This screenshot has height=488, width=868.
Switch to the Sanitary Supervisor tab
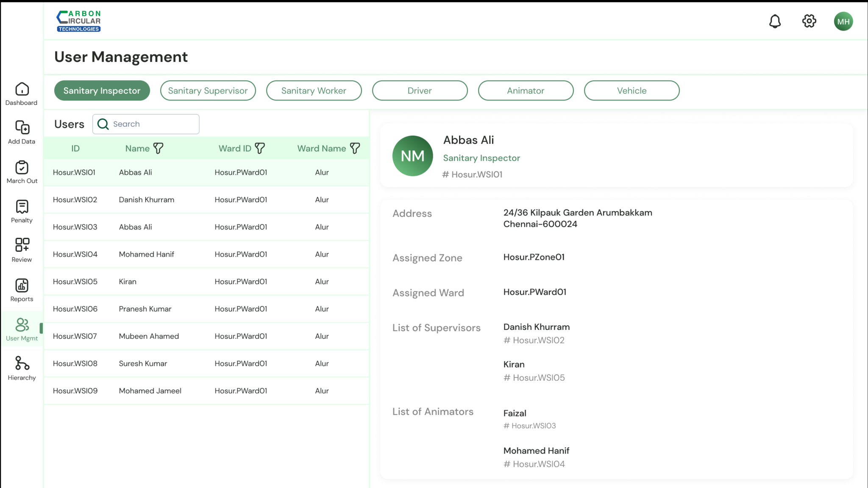pos(208,90)
